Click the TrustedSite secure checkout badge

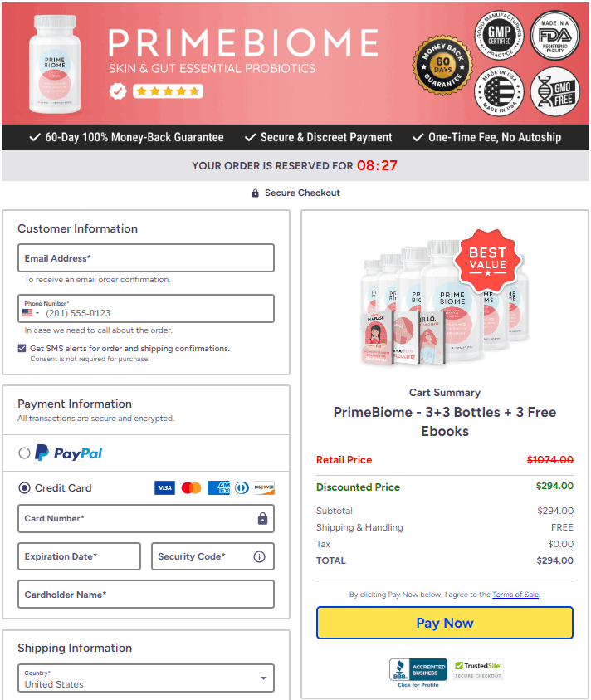[x=478, y=669]
